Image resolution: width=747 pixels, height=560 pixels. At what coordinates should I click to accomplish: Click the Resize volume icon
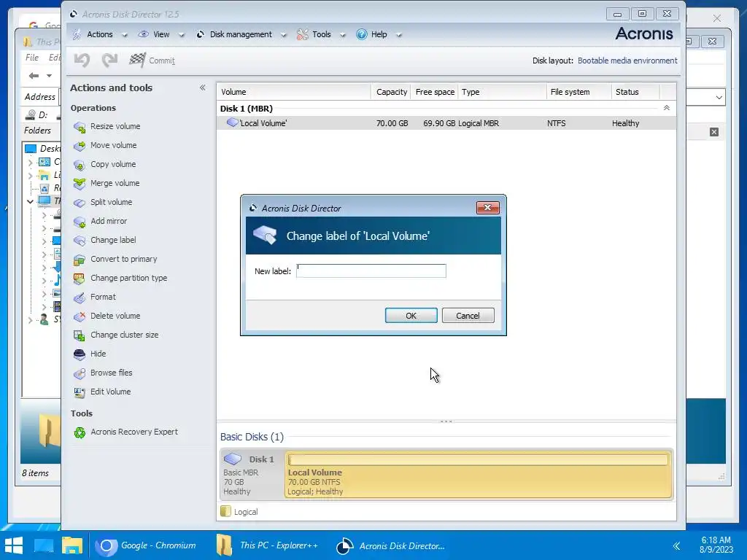pos(80,127)
